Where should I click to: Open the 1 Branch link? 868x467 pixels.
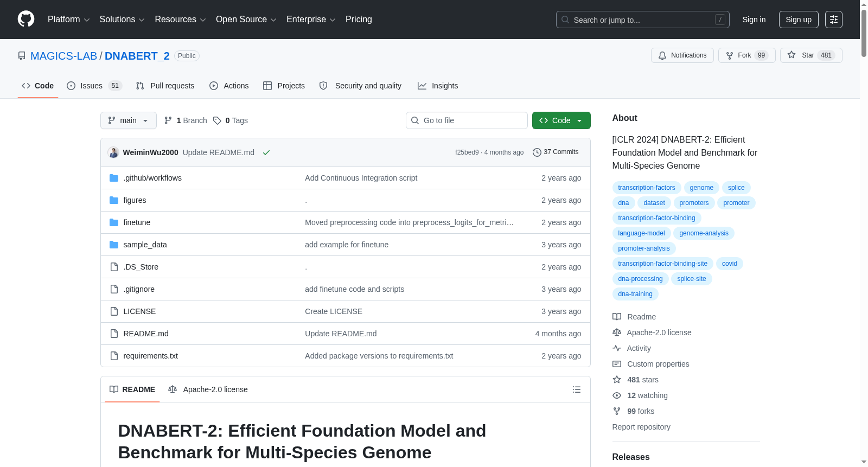coord(186,120)
